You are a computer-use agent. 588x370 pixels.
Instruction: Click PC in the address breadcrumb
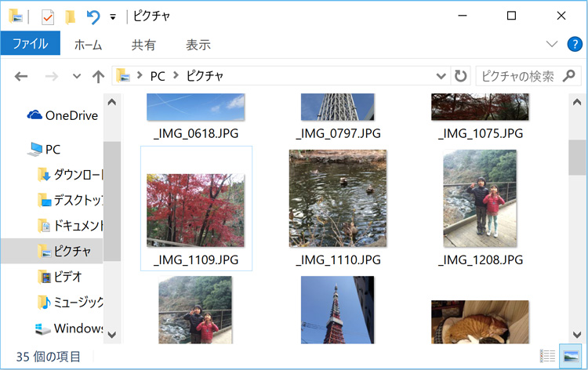pos(158,76)
